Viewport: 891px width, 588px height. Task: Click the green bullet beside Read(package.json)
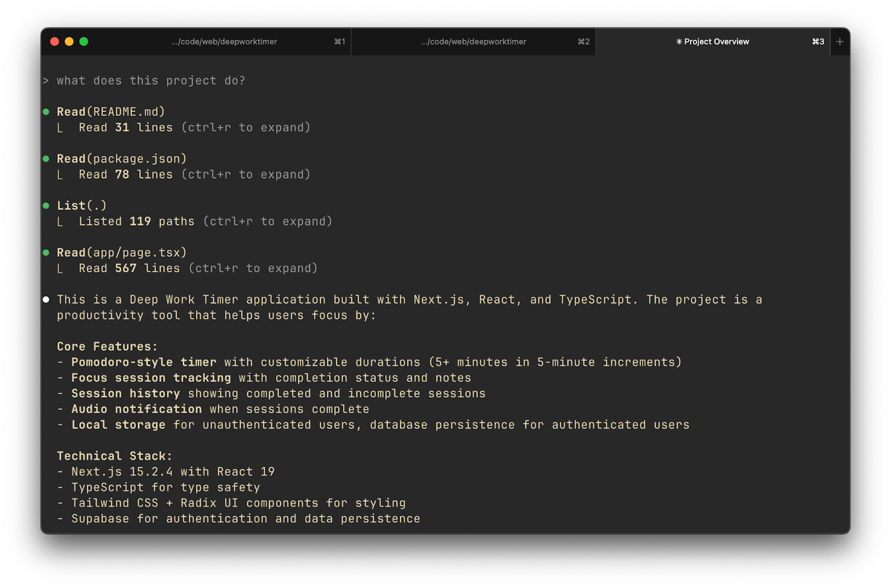46,159
